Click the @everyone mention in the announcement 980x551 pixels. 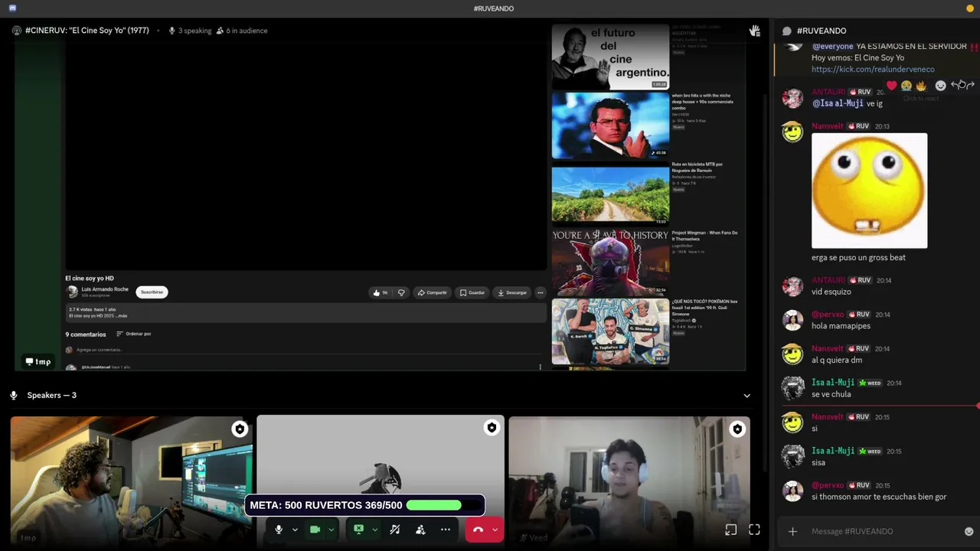point(832,46)
